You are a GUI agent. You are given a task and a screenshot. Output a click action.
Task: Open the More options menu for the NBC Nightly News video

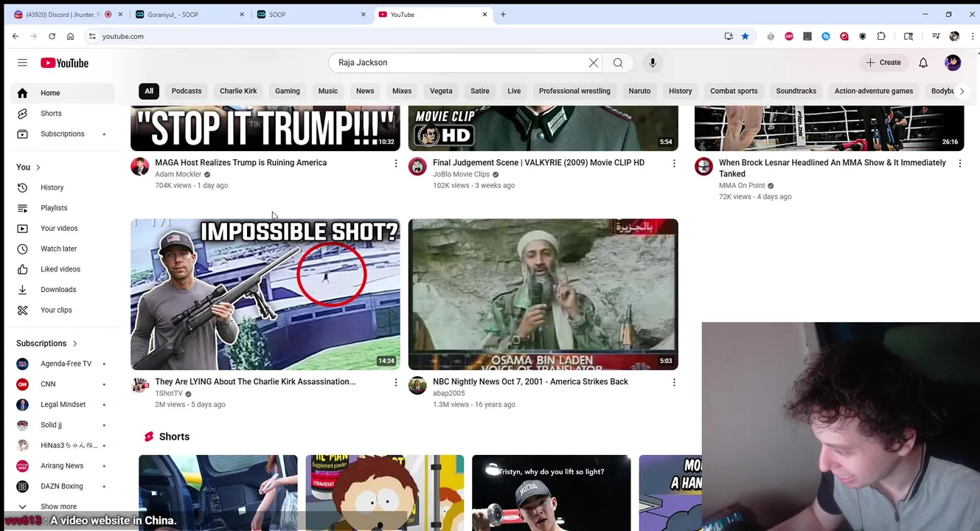coord(674,382)
